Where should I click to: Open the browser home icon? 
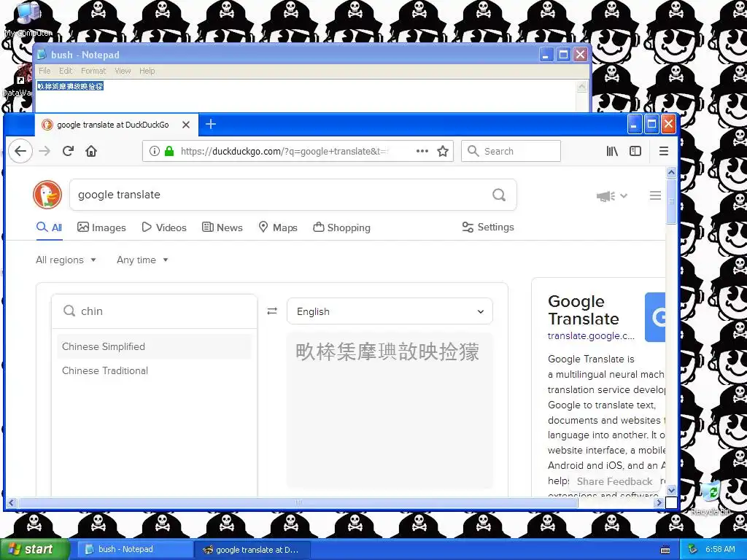tap(91, 151)
